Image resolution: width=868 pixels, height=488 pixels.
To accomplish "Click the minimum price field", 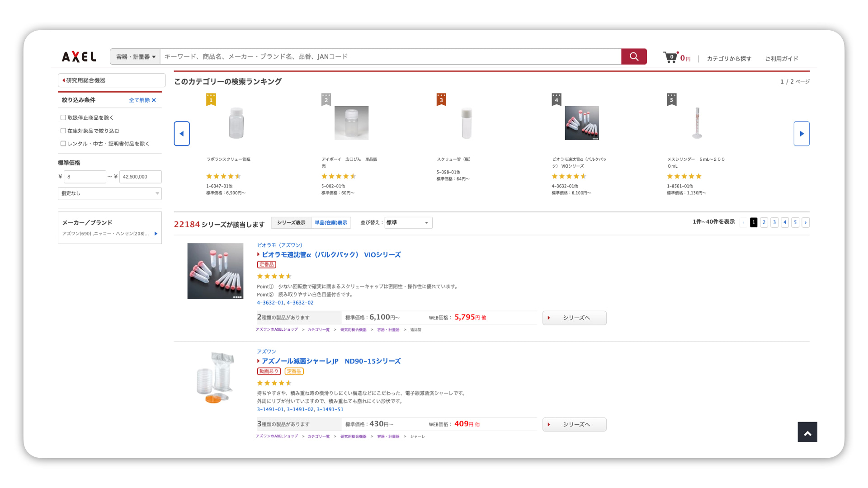I will tap(85, 177).
